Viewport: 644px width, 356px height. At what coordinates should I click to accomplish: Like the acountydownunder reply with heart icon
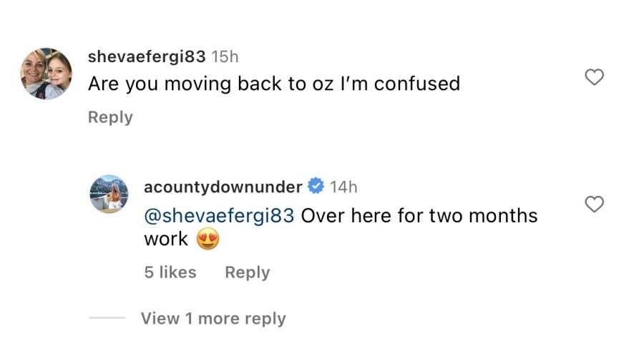pos(595,204)
